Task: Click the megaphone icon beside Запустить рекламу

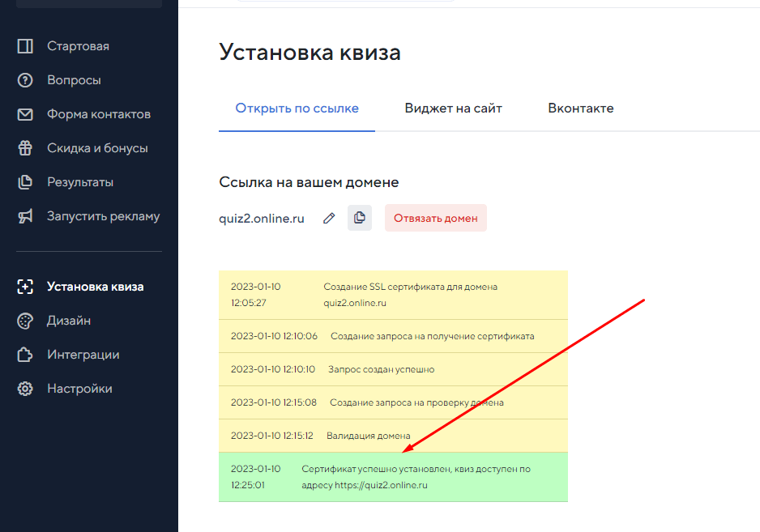Action: coord(25,216)
